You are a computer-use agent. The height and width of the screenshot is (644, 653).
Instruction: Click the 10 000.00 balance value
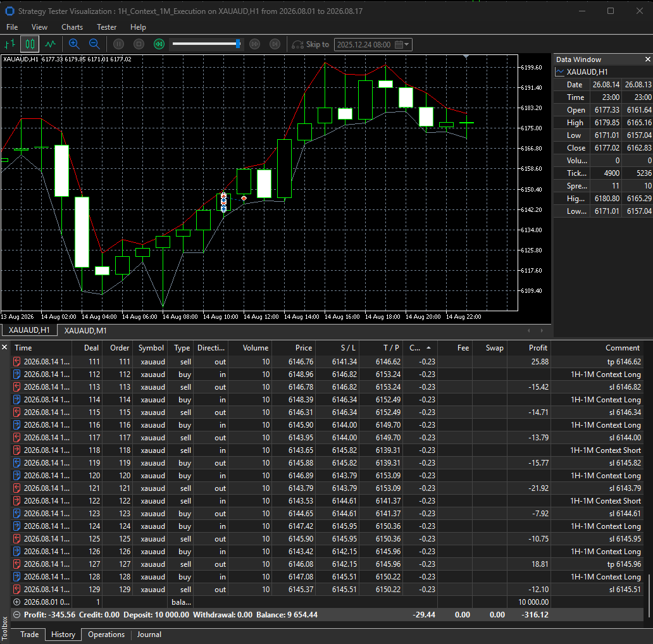click(533, 602)
